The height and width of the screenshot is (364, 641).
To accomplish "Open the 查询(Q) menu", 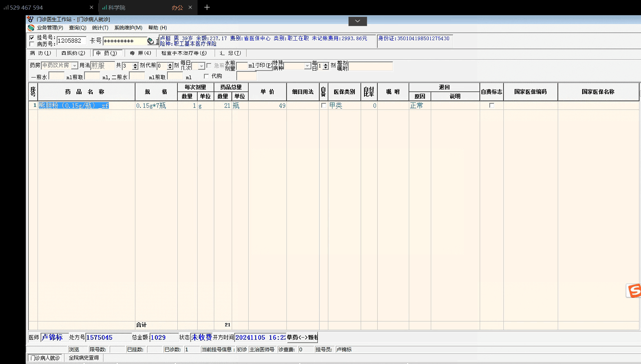I will 78,28.
